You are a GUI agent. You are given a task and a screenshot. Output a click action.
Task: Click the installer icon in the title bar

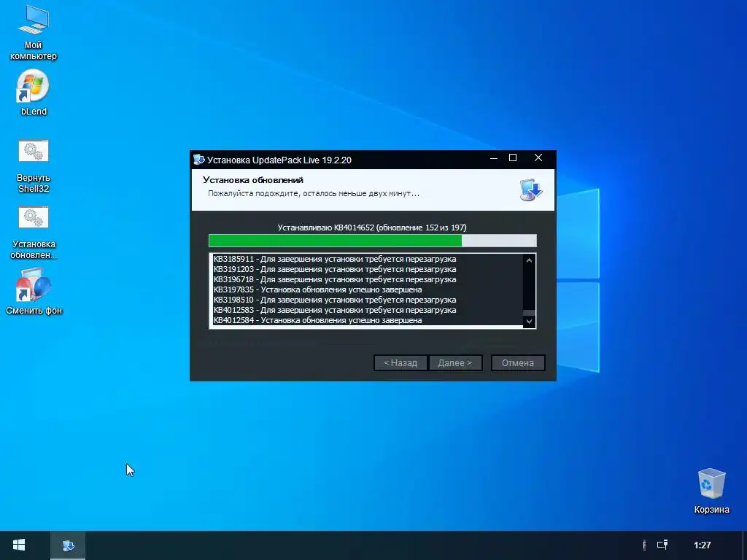point(198,160)
